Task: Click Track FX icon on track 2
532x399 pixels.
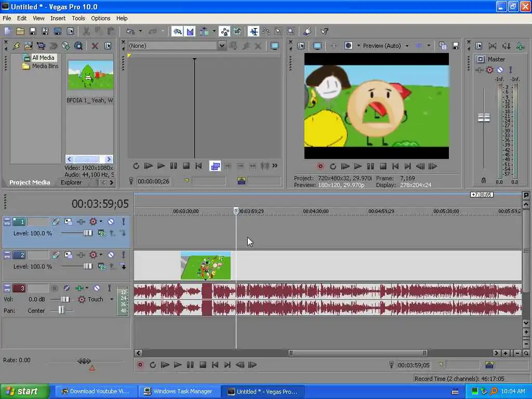Action: point(81,255)
